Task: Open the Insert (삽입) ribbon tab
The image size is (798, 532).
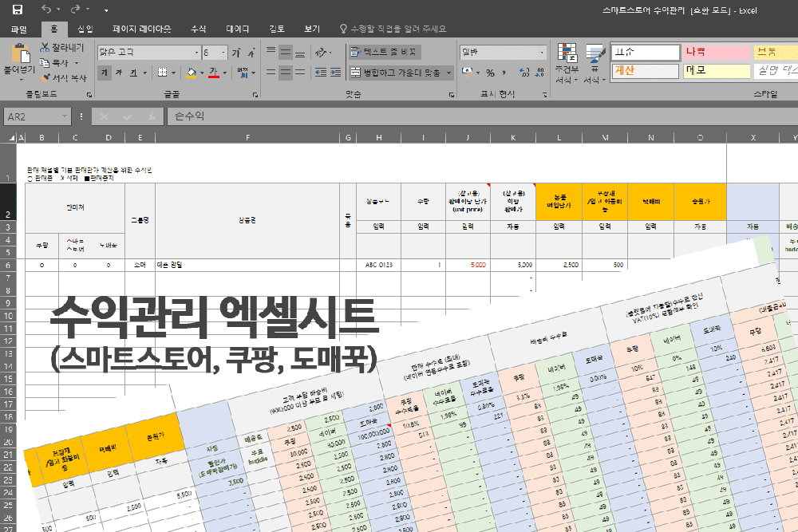Action: 85,29
